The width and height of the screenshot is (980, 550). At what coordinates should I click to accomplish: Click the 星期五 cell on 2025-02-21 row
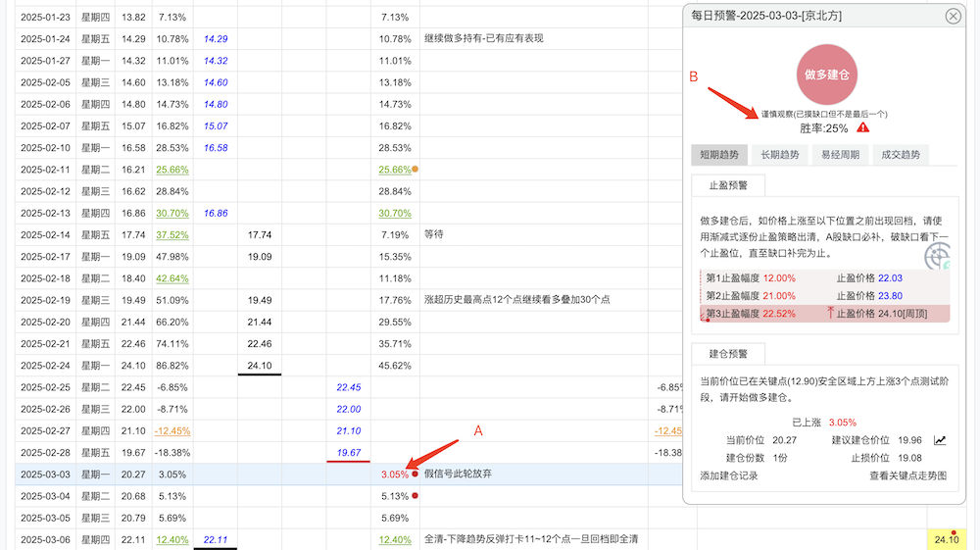click(x=95, y=344)
